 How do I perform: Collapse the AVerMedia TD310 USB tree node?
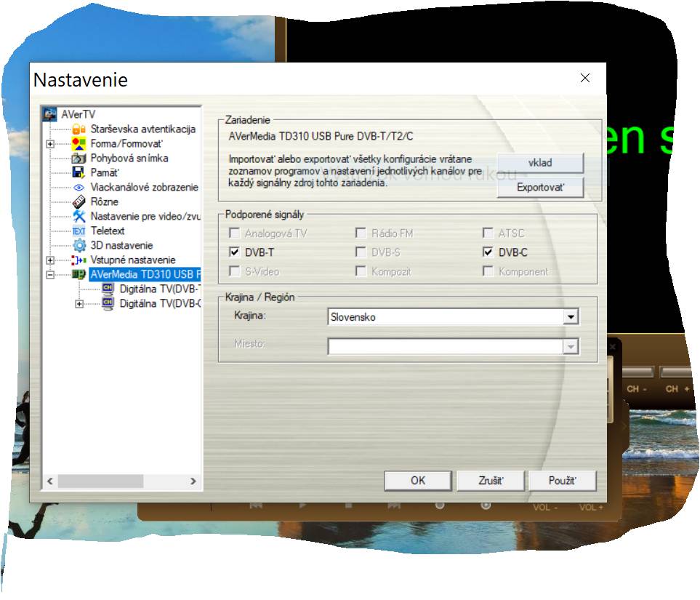point(50,275)
